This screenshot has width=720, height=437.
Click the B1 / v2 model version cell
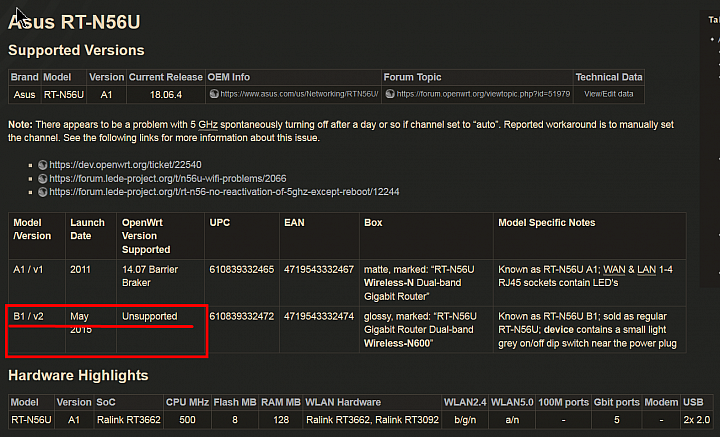coord(37,330)
